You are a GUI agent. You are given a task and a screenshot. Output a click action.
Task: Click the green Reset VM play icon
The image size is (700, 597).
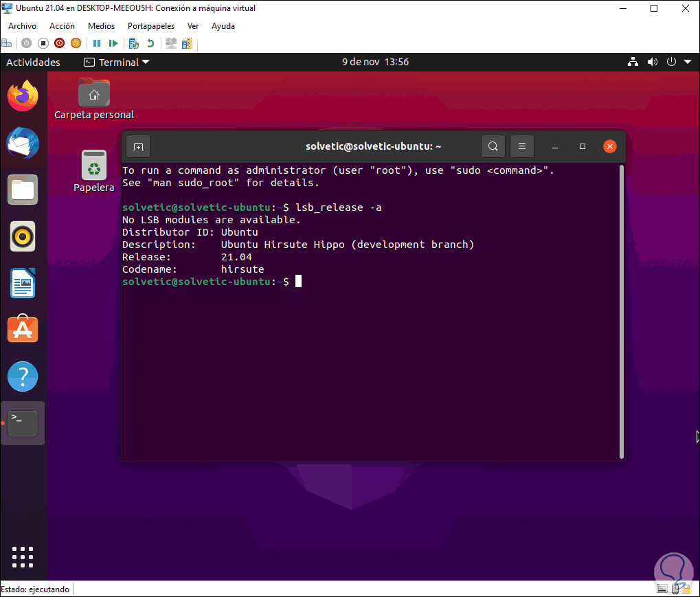coord(113,43)
